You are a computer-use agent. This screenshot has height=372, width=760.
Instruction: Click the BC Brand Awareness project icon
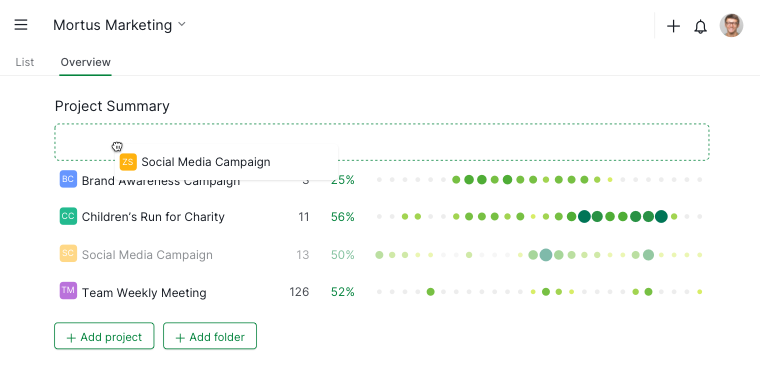(x=68, y=179)
